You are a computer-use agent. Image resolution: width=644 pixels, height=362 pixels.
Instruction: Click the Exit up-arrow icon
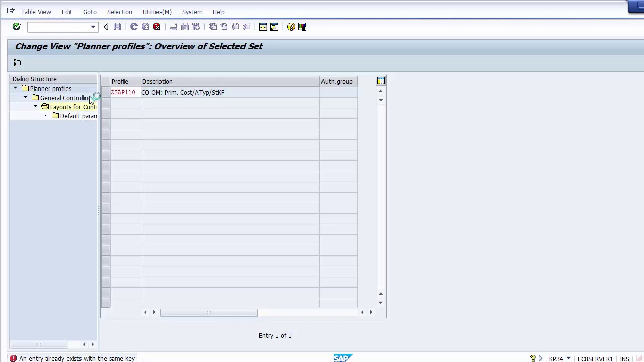click(x=145, y=27)
